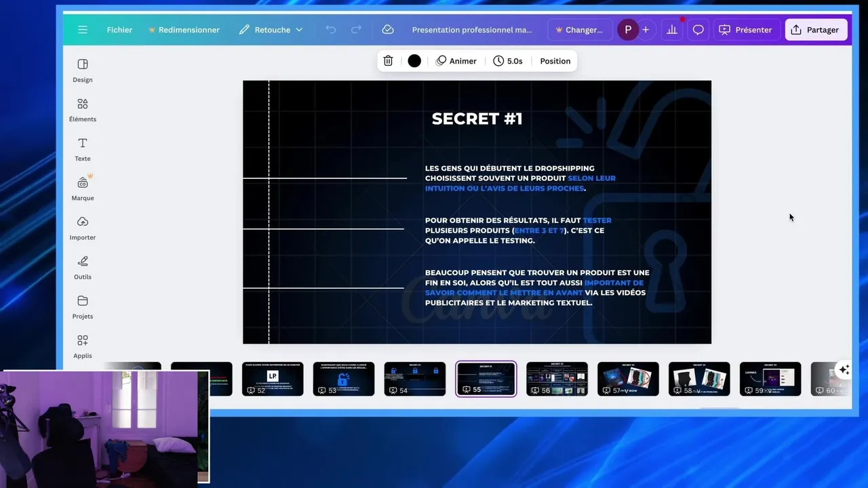Select slide thumbnail 57
Viewport: 868px width, 488px height.
tap(628, 379)
